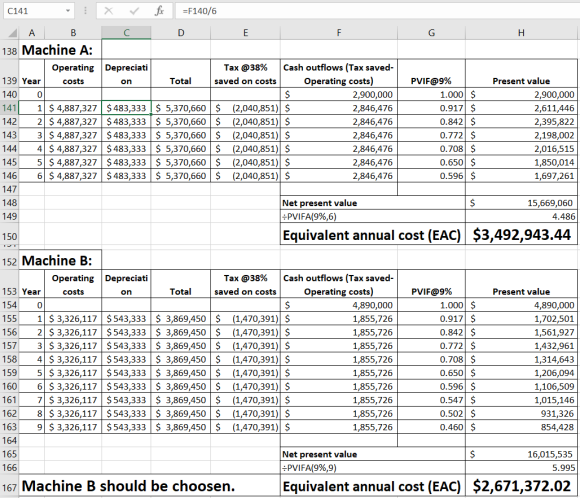Click Machine B 'Operating costs' header in row 153
Viewport: 580px width, 498px height.
(73, 284)
